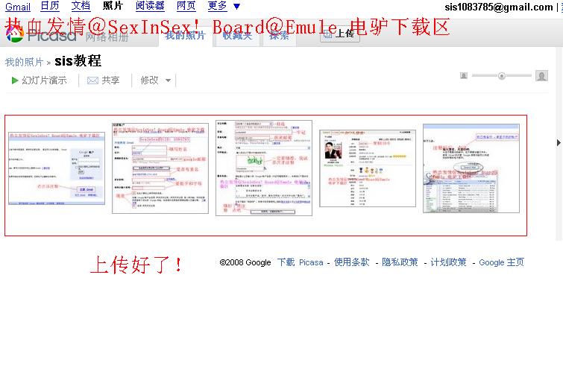Click the album title sis教程

(x=78, y=61)
